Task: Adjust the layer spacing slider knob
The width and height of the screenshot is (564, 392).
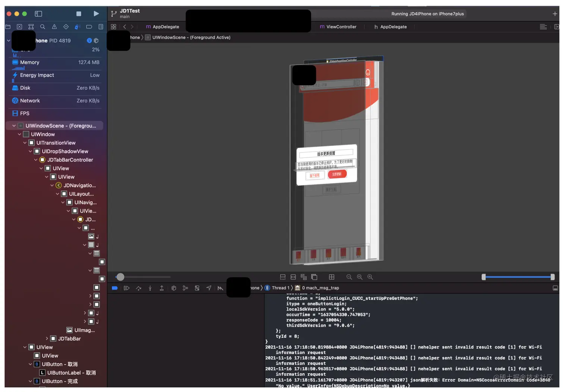Action: click(x=120, y=277)
